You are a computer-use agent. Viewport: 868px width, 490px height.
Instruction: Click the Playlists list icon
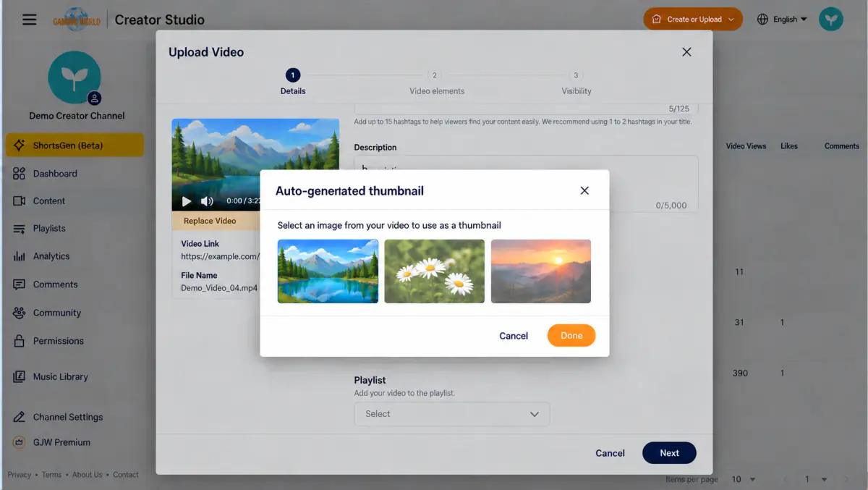point(20,229)
